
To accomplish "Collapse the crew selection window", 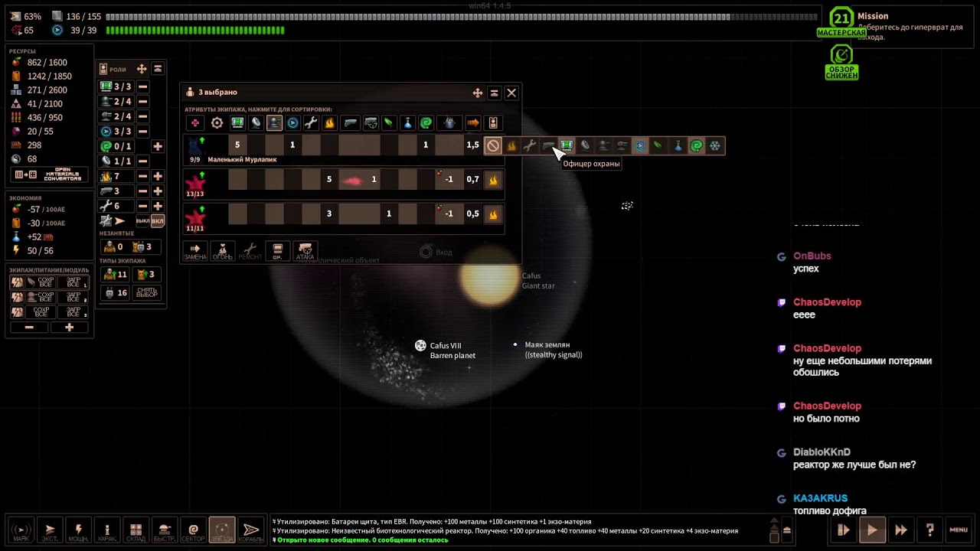I will [x=495, y=93].
